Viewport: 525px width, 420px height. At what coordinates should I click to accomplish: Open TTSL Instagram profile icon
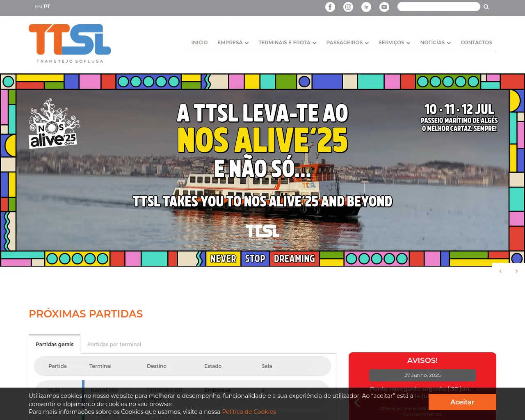click(x=348, y=7)
